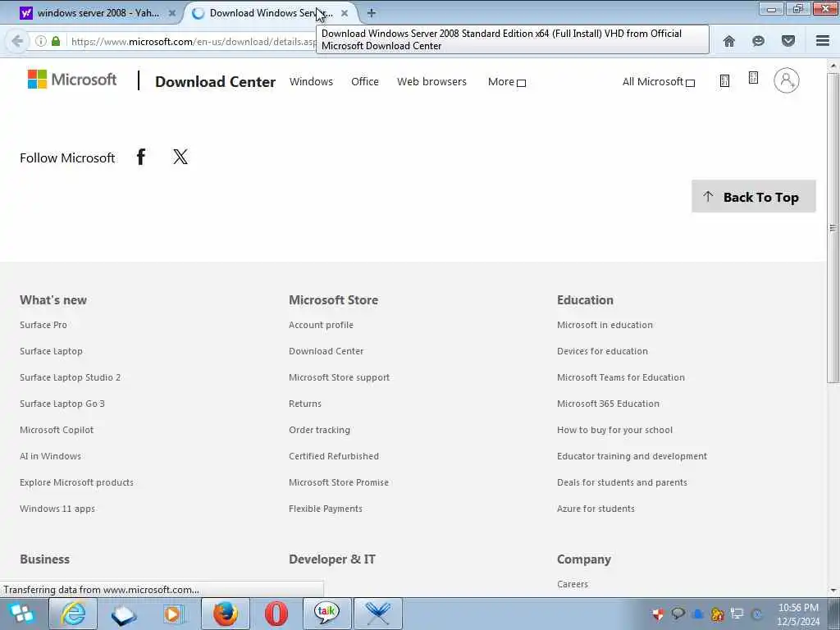Click the blue X-shaped taskbar app icon

(x=377, y=614)
